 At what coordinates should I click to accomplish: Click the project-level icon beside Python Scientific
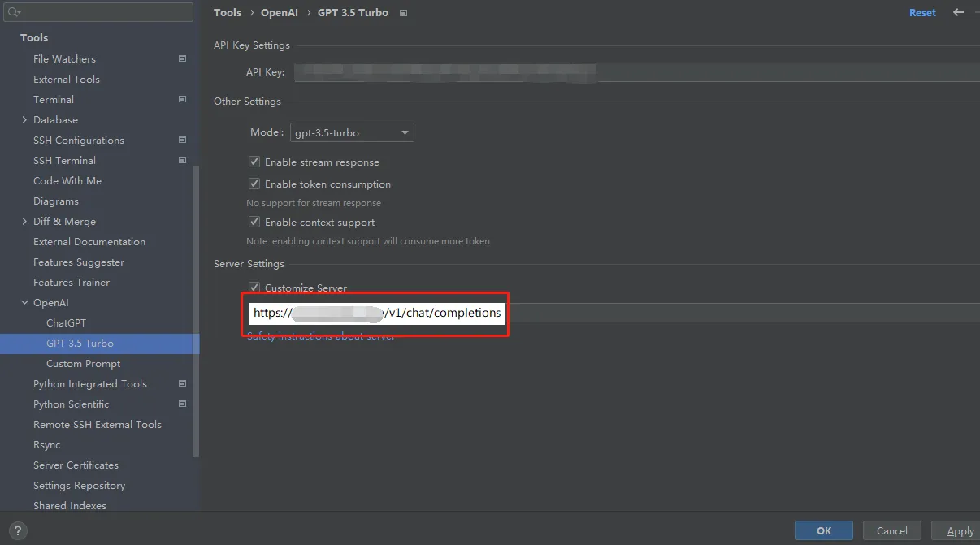pos(182,404)
